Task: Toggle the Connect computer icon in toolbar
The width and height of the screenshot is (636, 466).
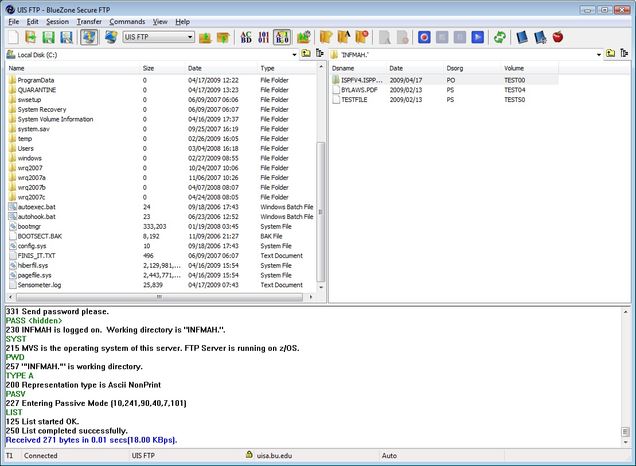Action: (x=89, y=37)
